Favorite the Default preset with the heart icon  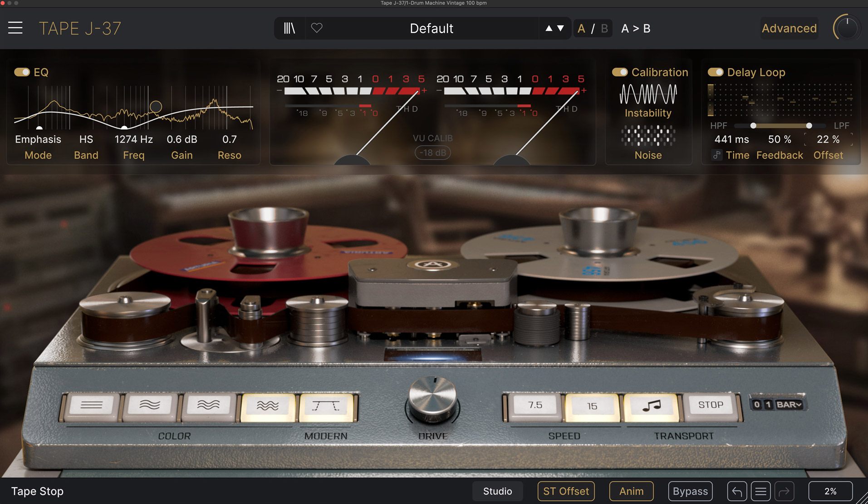(x=317, y=28)
